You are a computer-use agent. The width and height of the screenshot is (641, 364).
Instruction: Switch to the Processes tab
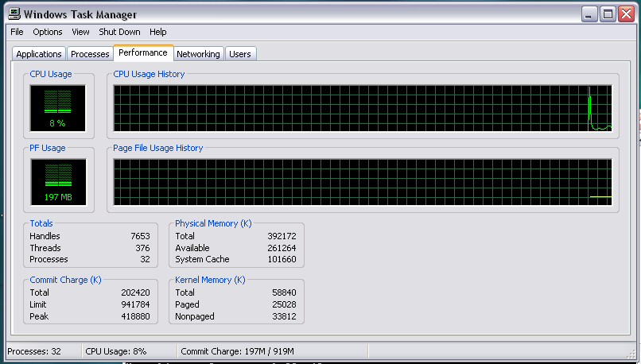click(x=90, y=54)
